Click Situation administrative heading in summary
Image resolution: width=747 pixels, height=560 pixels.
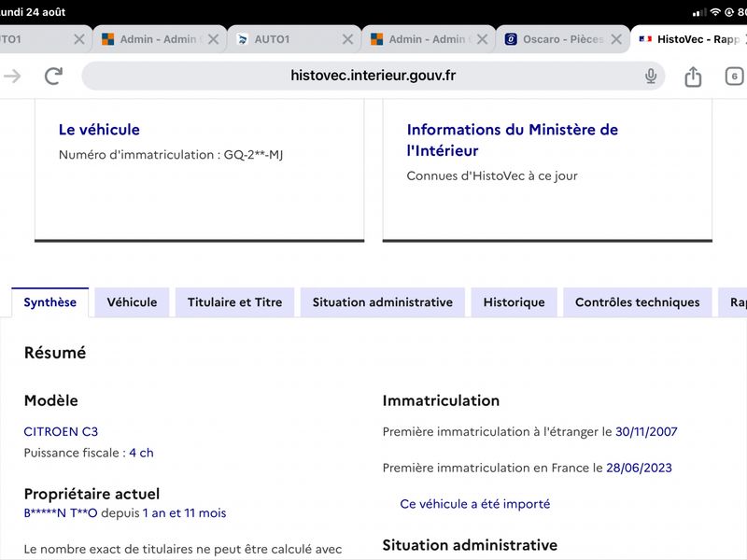pyautogui.click(x=470, y=545)
